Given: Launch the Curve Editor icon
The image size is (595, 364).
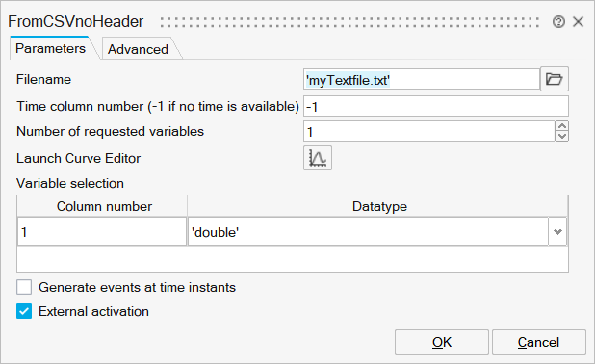Looking at the screenshot, I should [x=318, y=158].
